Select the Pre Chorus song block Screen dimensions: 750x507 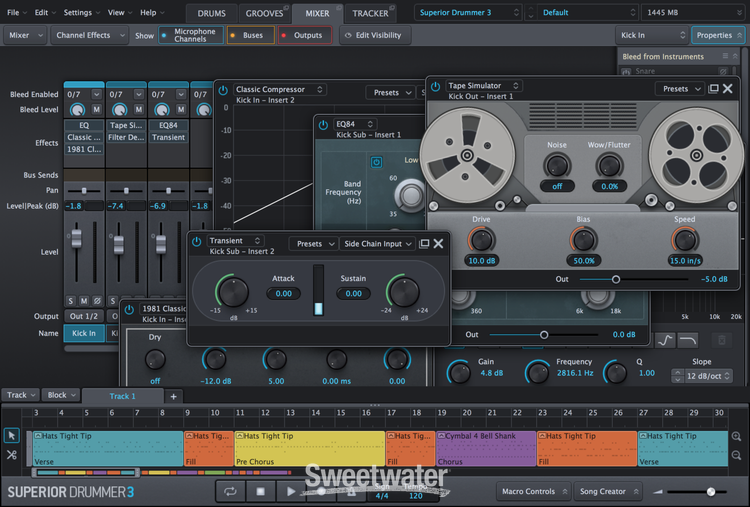tap(309, 449)
